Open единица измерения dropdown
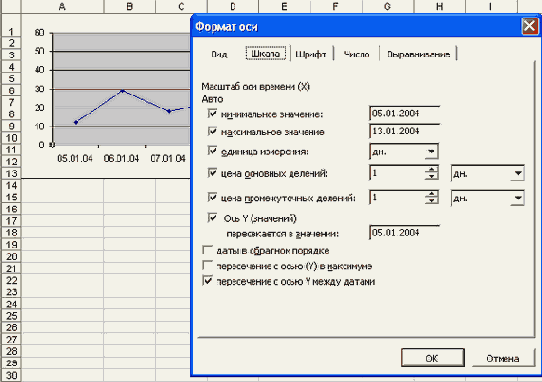The image size is (542, 382). click(431, 152)
